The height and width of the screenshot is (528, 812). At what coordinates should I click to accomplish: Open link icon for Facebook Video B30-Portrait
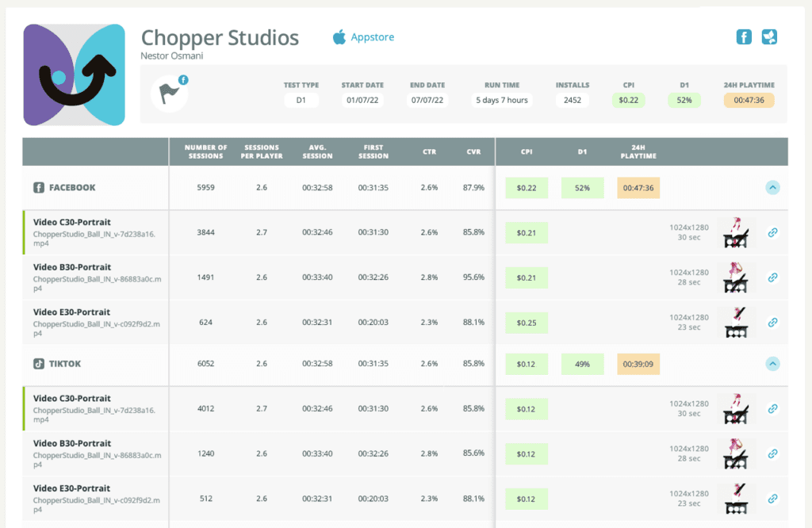tap(772, 277)
